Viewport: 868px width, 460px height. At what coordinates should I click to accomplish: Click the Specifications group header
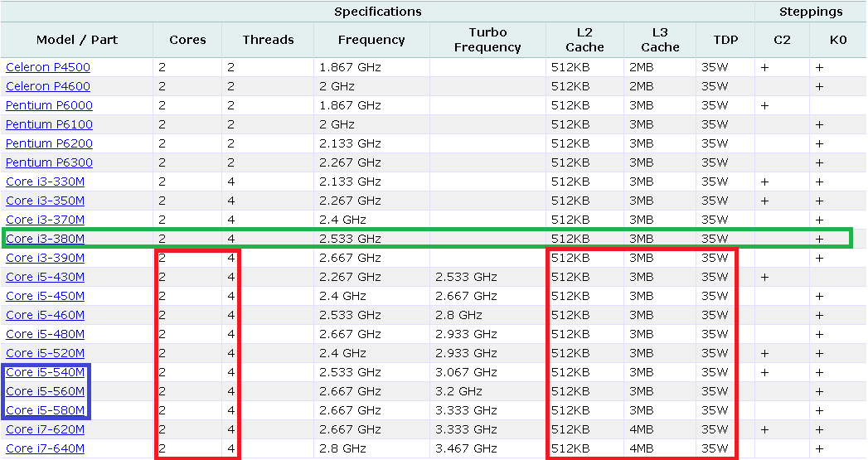click(377, 12)
